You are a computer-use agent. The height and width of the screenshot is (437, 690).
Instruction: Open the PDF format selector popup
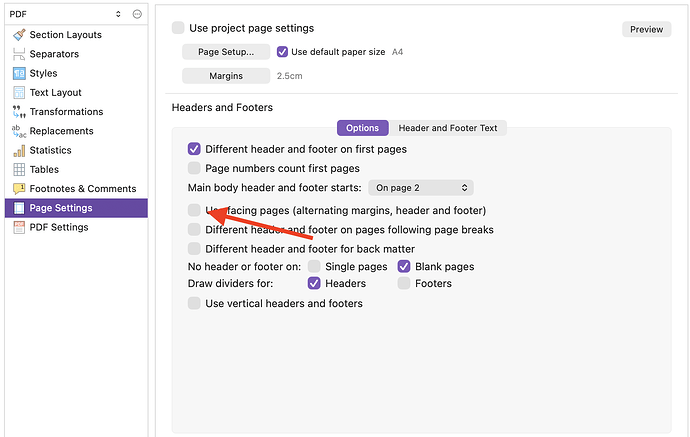point(66,14)
